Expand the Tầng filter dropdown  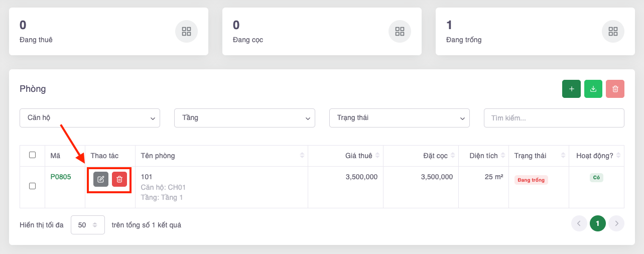coord(244,118)
